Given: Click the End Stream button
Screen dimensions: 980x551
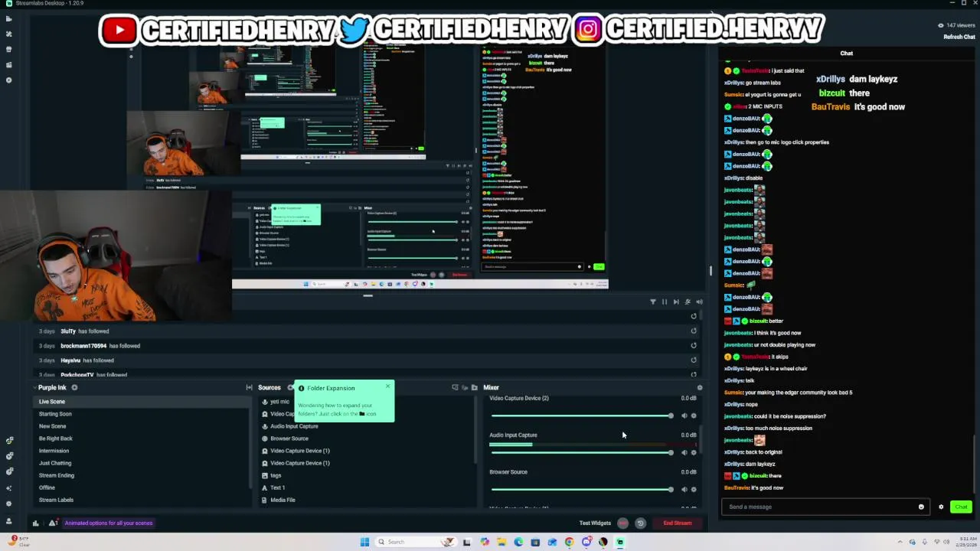Looking at the screenshot, I should (x=678, y=523).
